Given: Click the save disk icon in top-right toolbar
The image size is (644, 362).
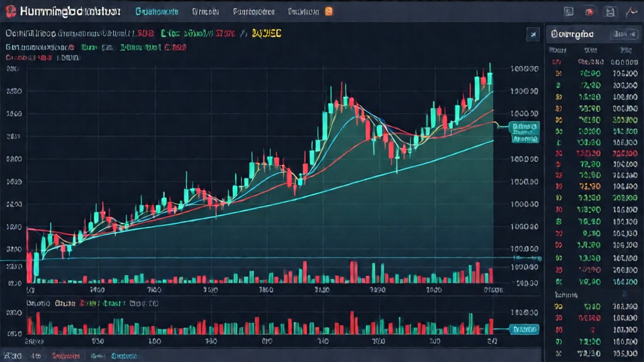Looking at the screenshot, I should (x=609, y=11).
